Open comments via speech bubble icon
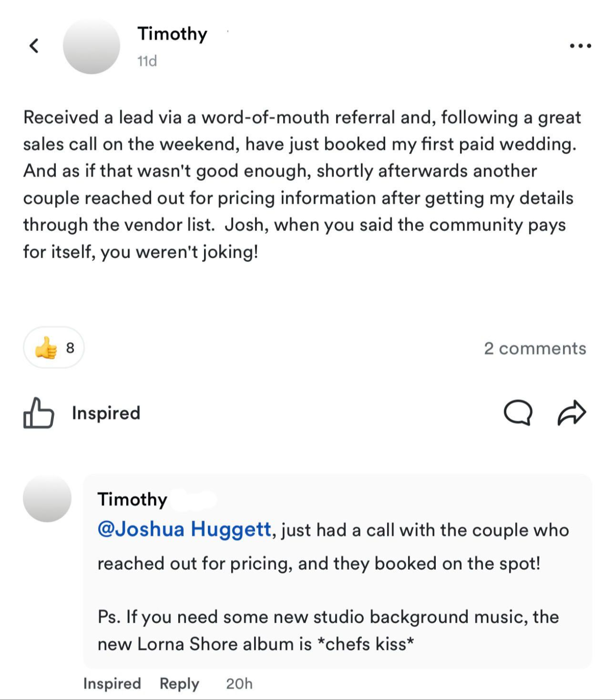Image resolution: width=615 pixels, height=700 pixels. click(518, 413)
